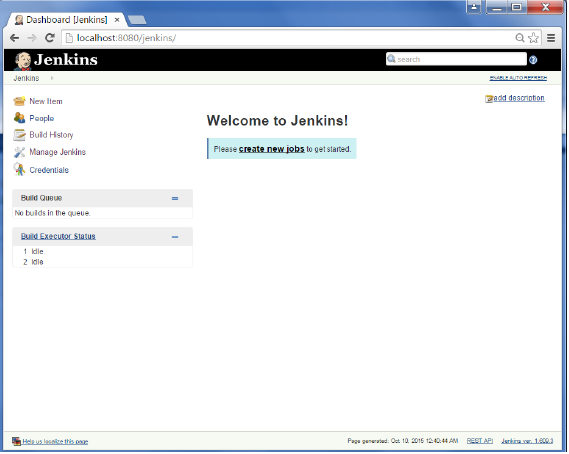The image size is (569, 454).
Task: Open a new browser tab
Action: click(x=137, y=20)
